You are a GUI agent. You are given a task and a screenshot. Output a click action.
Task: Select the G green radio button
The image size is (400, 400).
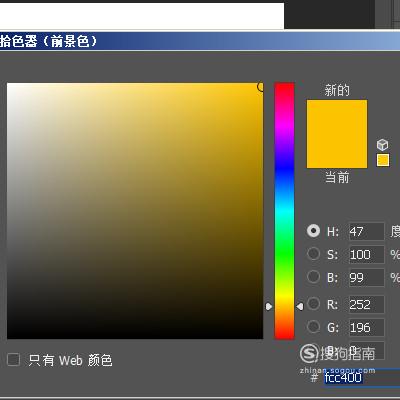313,327
